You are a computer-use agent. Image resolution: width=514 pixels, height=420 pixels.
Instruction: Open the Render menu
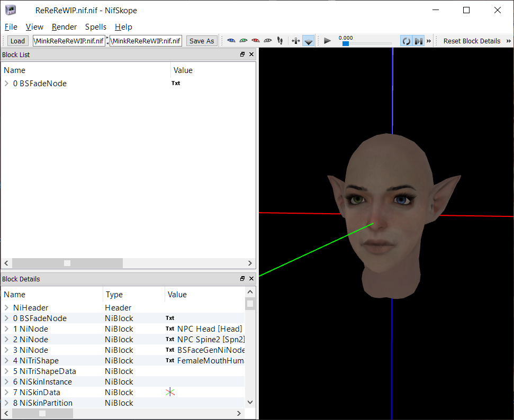[64, 27]
